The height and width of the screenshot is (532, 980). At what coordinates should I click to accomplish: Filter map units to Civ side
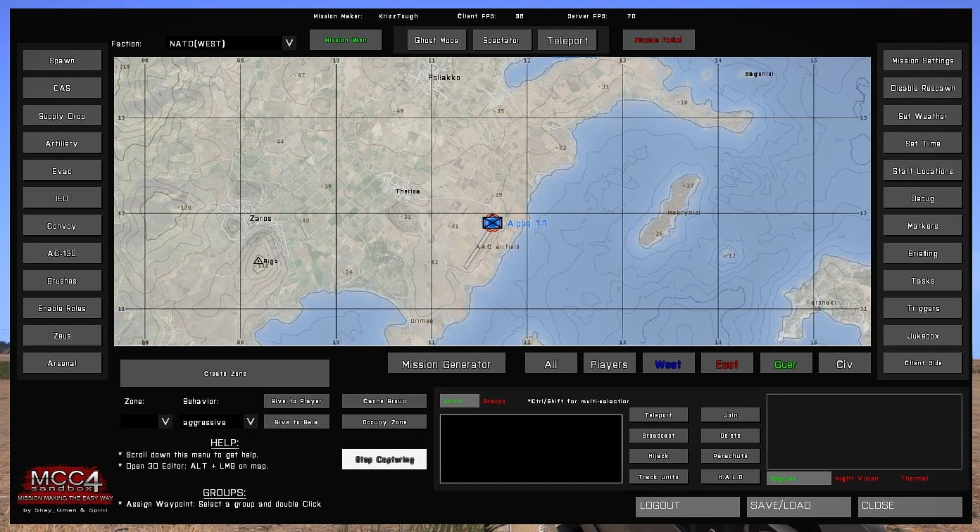(845, 364)
